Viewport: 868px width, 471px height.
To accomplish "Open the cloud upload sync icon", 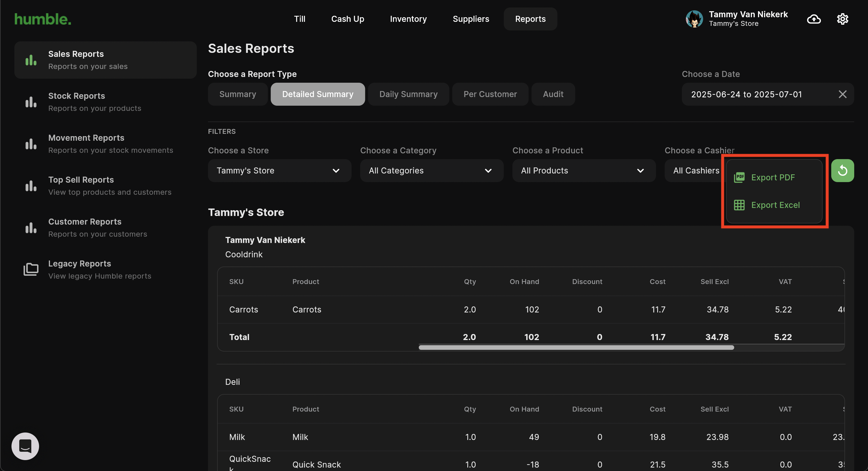I will coord(814,19).
